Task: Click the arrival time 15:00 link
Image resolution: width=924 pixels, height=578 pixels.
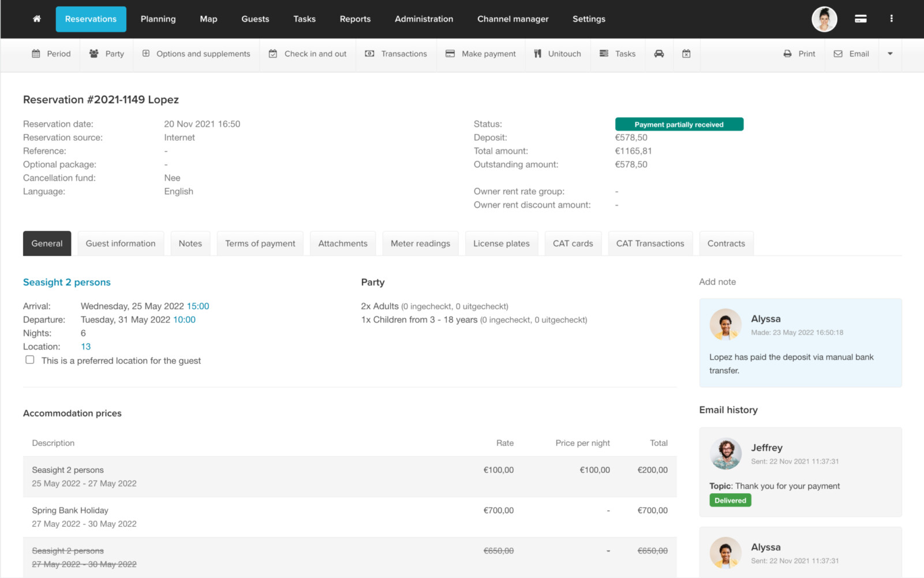Action: pos(198,306)
